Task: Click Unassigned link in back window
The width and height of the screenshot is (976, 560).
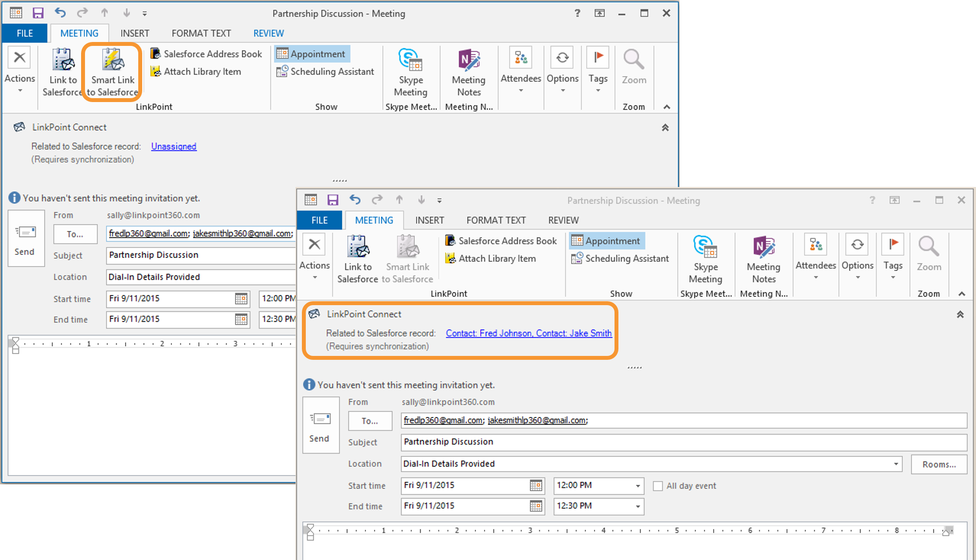Action: [173, 146]
